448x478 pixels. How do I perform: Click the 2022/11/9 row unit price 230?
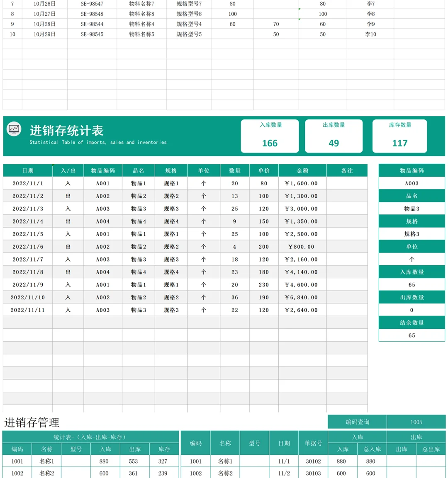[x=264, y=284]
